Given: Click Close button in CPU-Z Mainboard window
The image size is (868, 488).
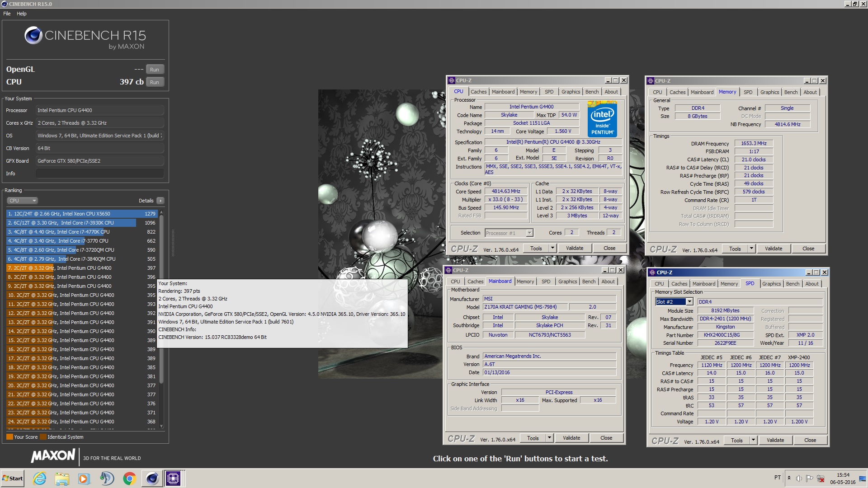Looking at the screenshot, I should pos(606,438).
